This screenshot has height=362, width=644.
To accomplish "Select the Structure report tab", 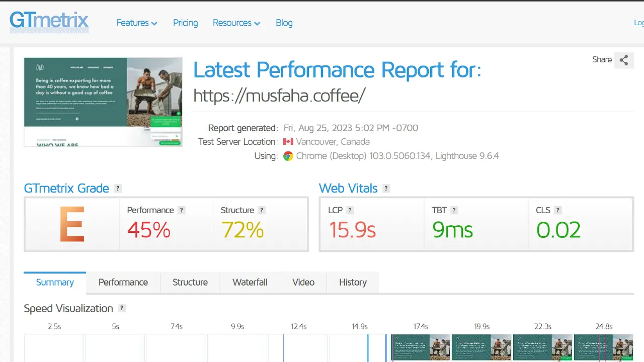I will click(x=190, y=283).
